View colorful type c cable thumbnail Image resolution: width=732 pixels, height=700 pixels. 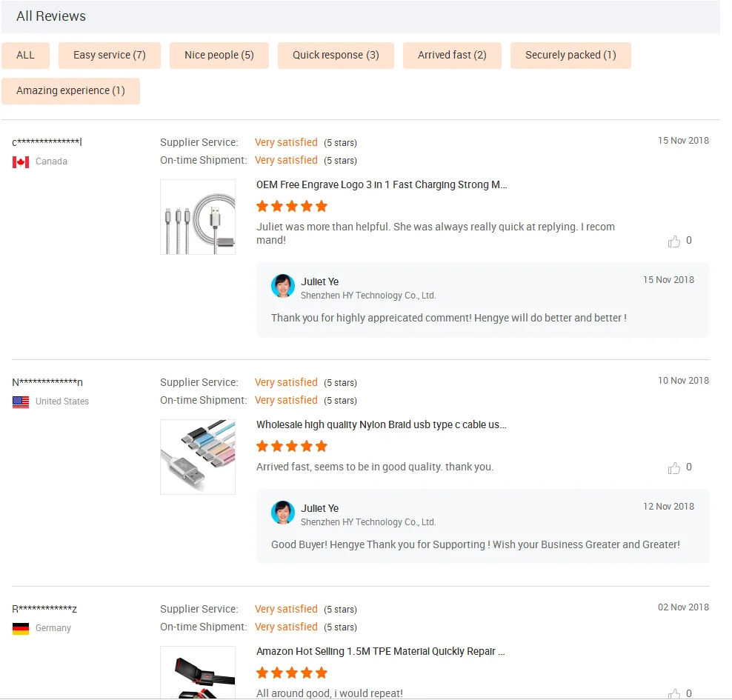[x=198, y=457]
